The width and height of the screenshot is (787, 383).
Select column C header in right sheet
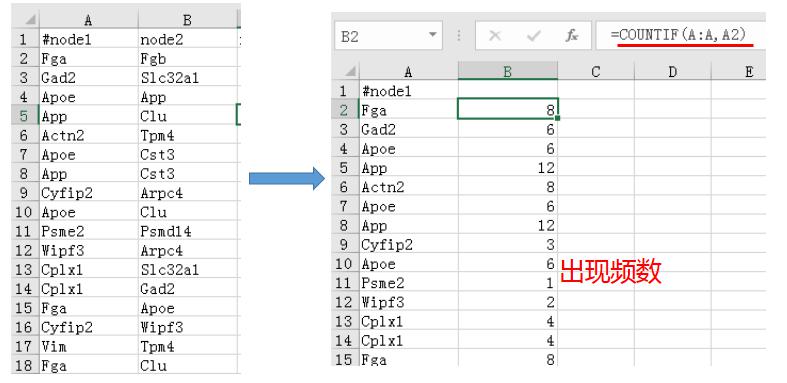click(596, 72)
